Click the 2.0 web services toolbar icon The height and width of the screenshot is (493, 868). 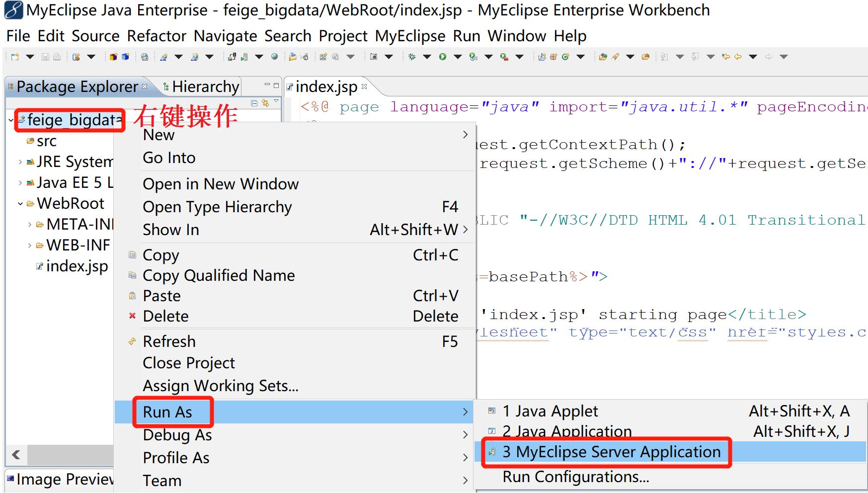click(x=145, y=57)
